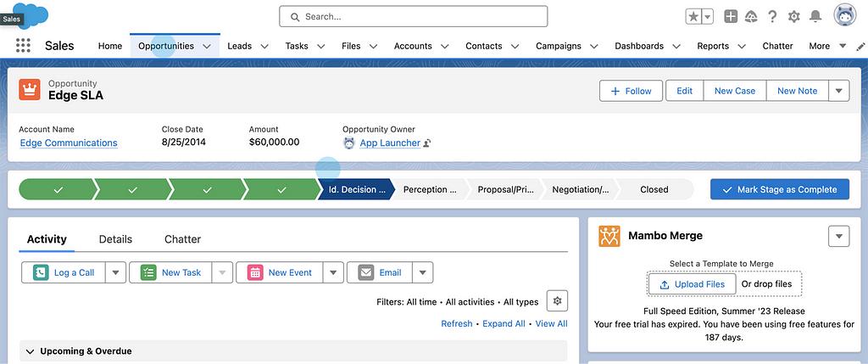This screenshot has height=364, width=868.
Task: Open activity timeline settings gear
Action: tap(557, 300)
